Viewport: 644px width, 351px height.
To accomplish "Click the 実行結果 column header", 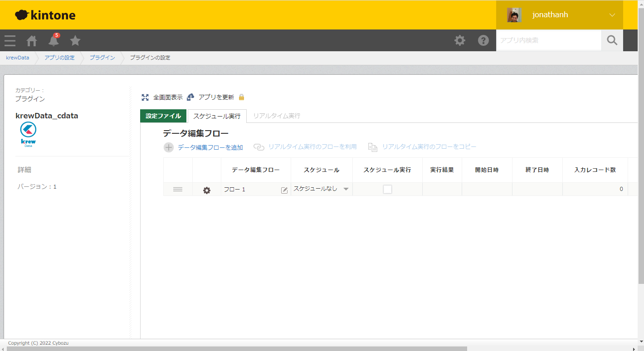I will [442, 170].
